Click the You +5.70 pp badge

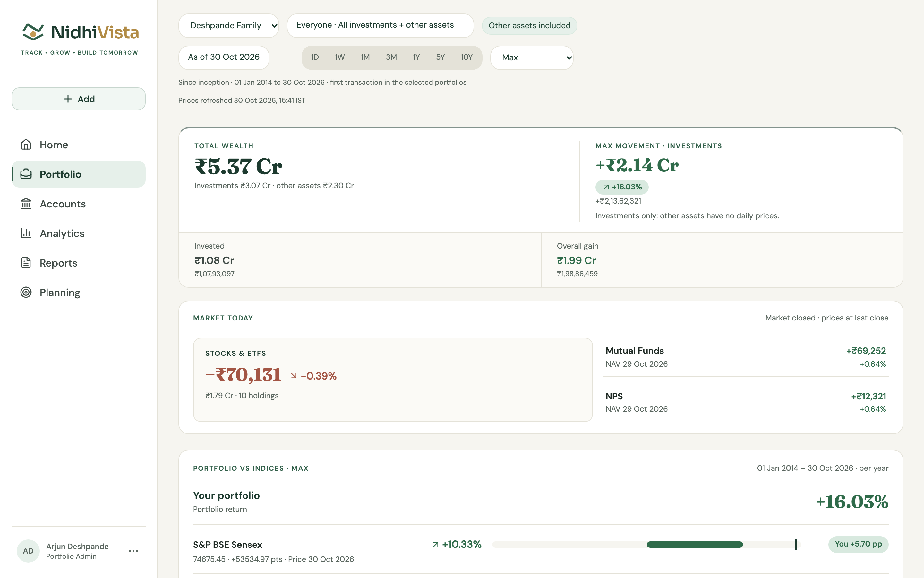pos(858,544)
